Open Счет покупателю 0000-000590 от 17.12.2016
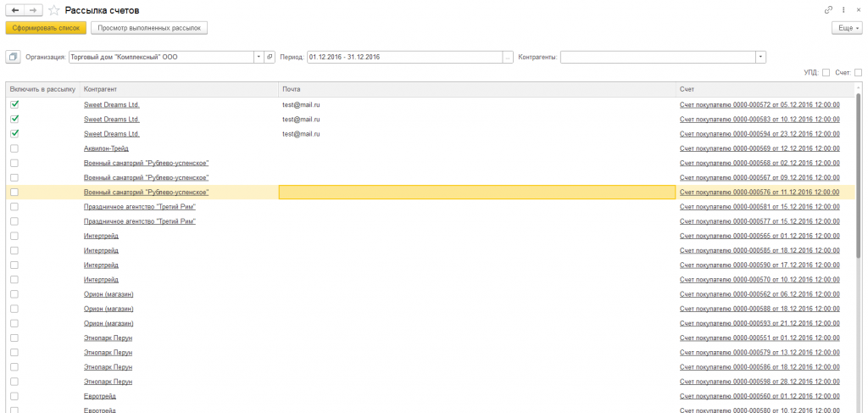Screen dimensions: 868x413 click(x=759, y=265)
